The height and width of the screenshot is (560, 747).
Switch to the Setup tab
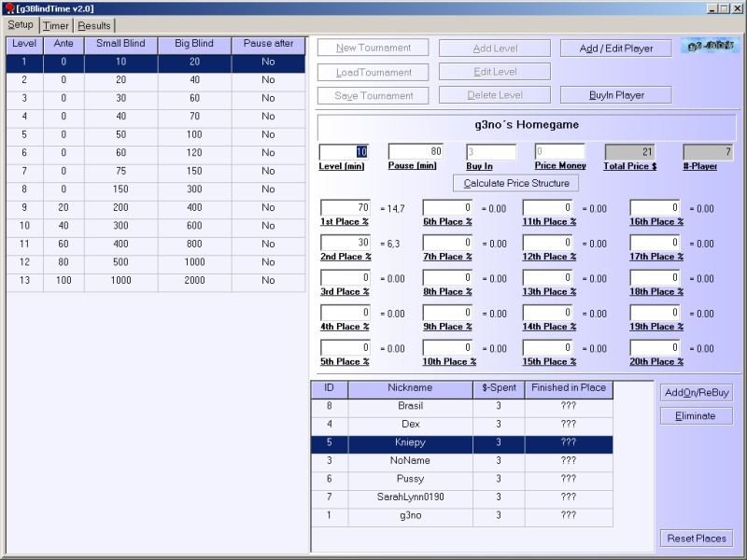[21, 25]
